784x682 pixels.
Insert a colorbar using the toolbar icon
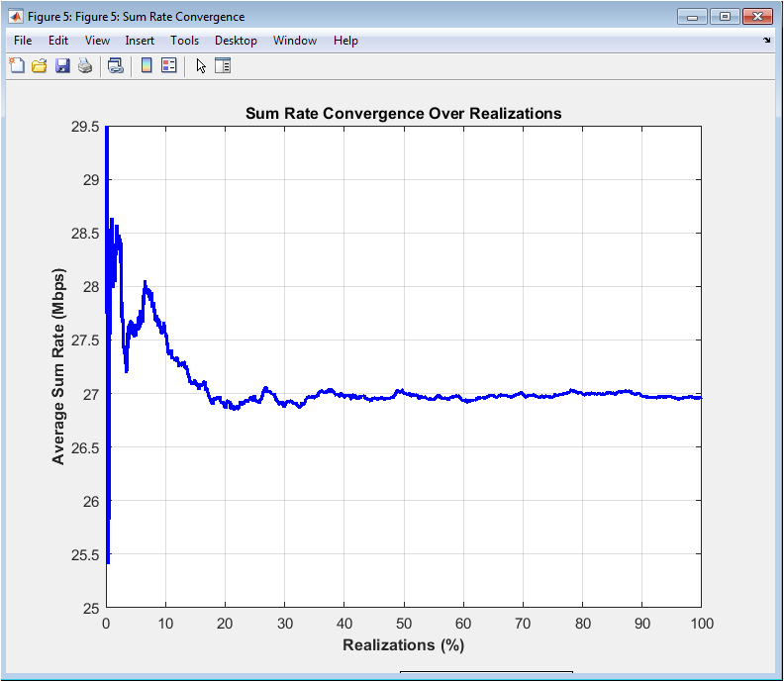click(147, 66)
